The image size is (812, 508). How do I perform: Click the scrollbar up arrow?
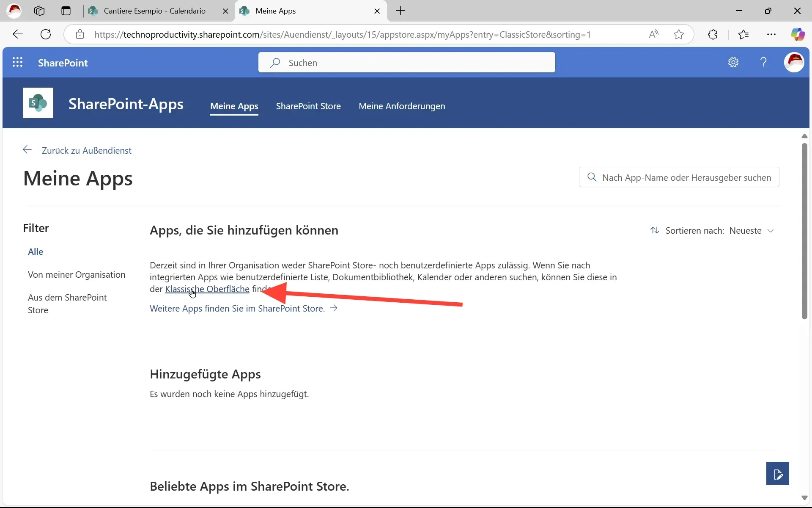point(804,136)
